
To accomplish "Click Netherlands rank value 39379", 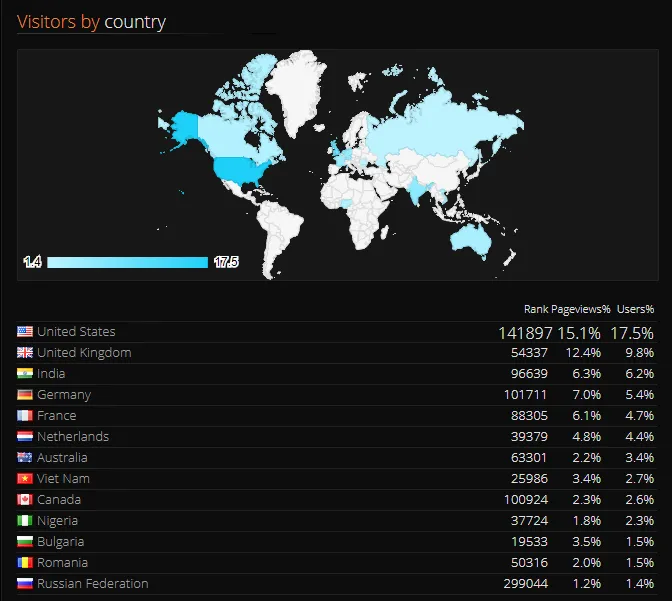I will click(529, 437).
